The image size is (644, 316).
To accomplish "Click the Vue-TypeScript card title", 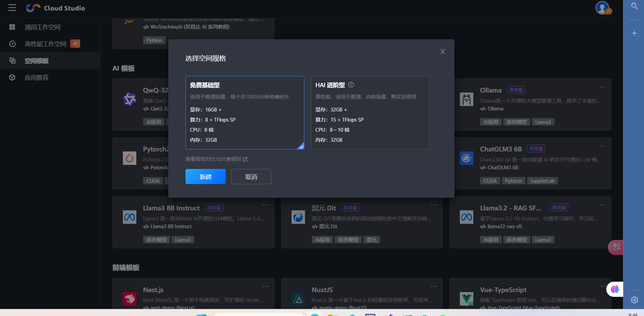I will pyautogui.click(x=503, y=290).
